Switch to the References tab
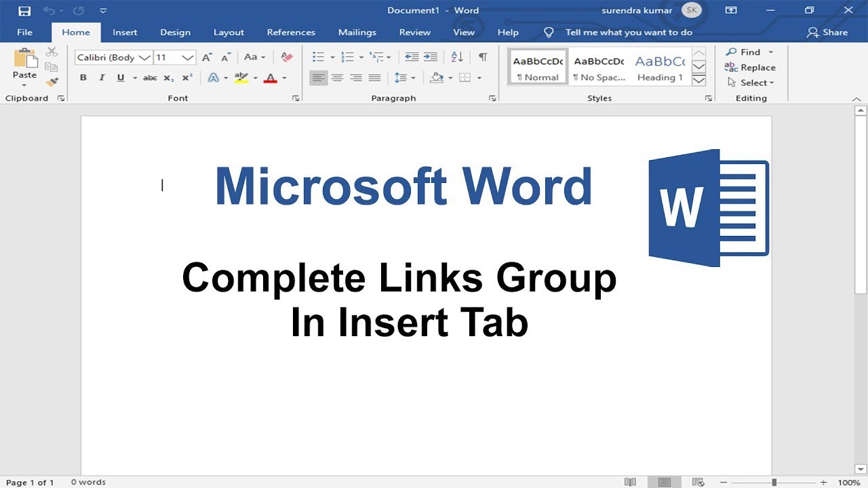The image size is (868, 488). coord(291,32)
